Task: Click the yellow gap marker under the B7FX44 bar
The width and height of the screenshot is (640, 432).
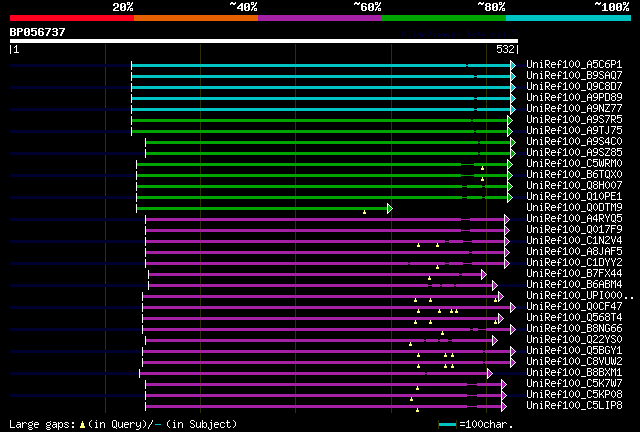Action: [x=429, y=278]
